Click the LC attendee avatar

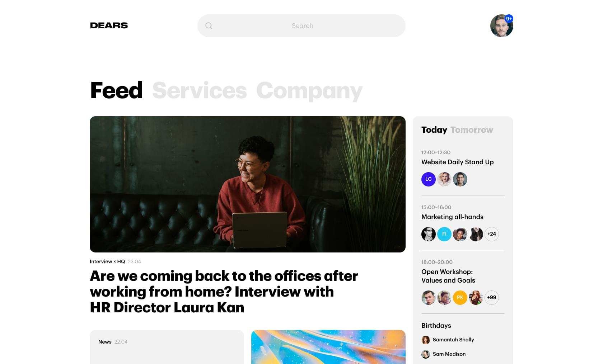[x=429, y=179]
